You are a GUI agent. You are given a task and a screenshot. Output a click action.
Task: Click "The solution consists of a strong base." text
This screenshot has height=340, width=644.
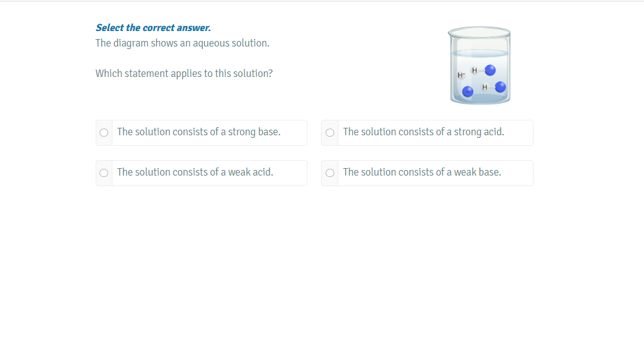coord(199,132)
